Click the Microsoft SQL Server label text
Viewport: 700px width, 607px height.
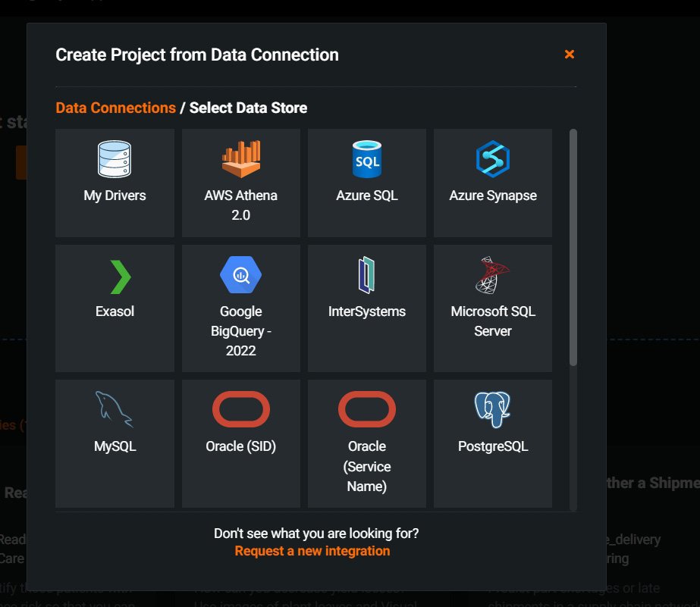point(493,321)
